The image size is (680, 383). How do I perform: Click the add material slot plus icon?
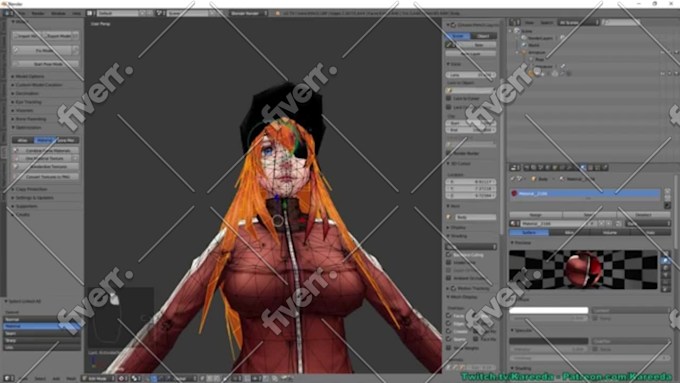[667, 191]
